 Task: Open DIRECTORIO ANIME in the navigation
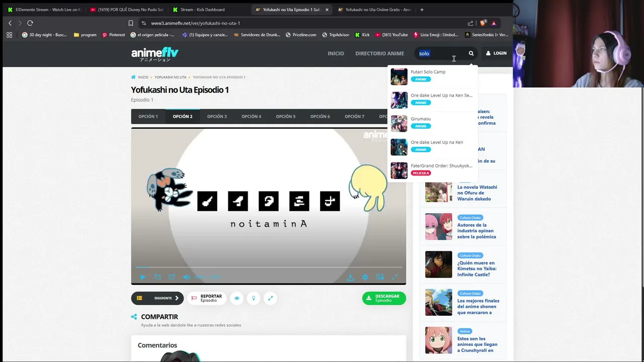tap(379, 53)
